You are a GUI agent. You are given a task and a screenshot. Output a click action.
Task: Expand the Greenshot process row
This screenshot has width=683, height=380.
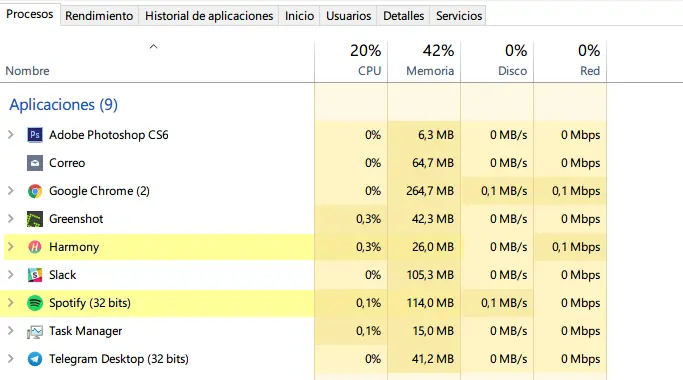point(11,219)
